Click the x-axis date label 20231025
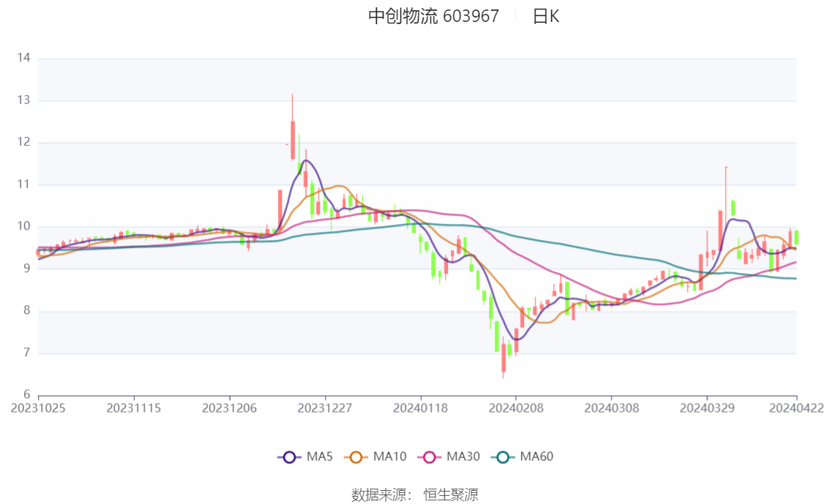 38,408
